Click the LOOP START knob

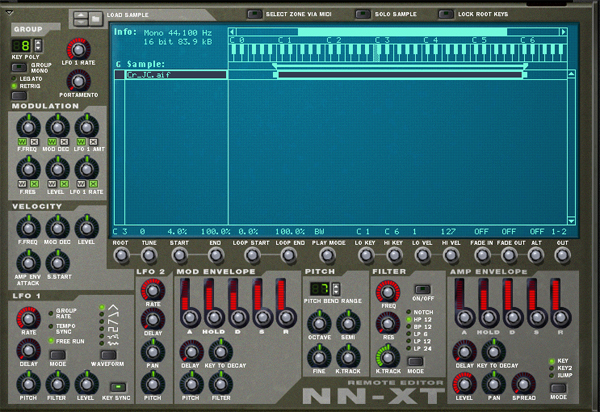252,255
